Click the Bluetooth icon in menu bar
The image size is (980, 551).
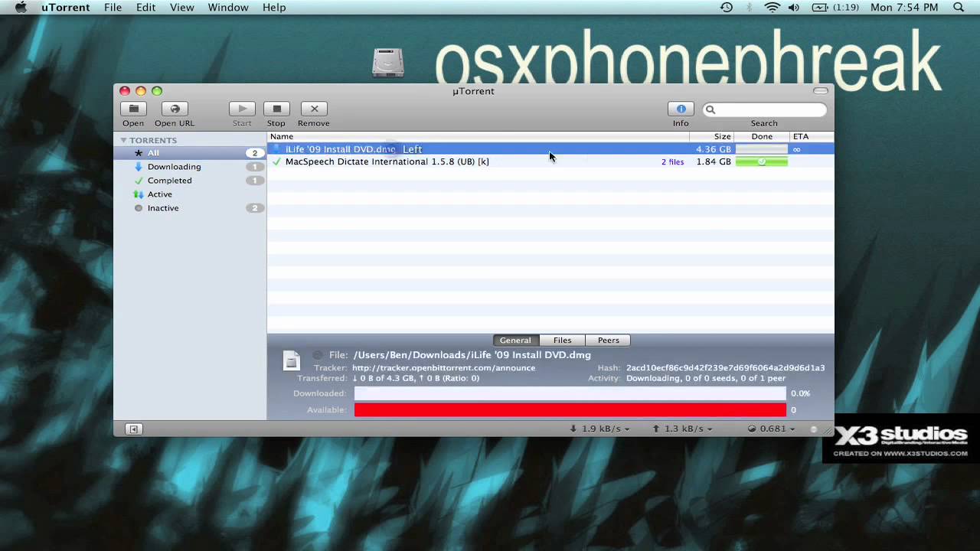[x=750, y=8]
